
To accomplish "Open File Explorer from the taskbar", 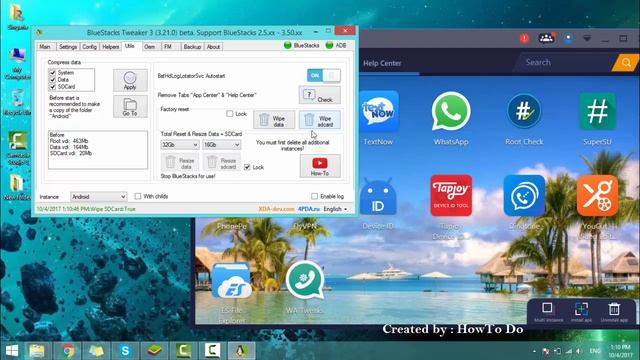I will (37, 351).
